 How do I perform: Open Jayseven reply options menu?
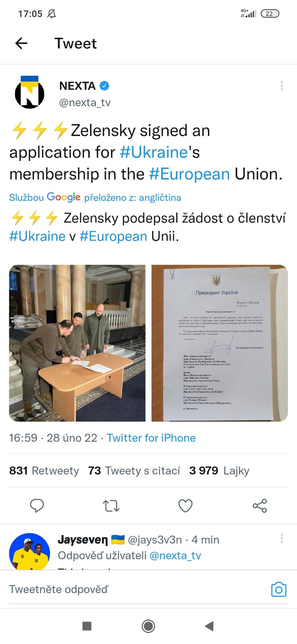(281, 539)
